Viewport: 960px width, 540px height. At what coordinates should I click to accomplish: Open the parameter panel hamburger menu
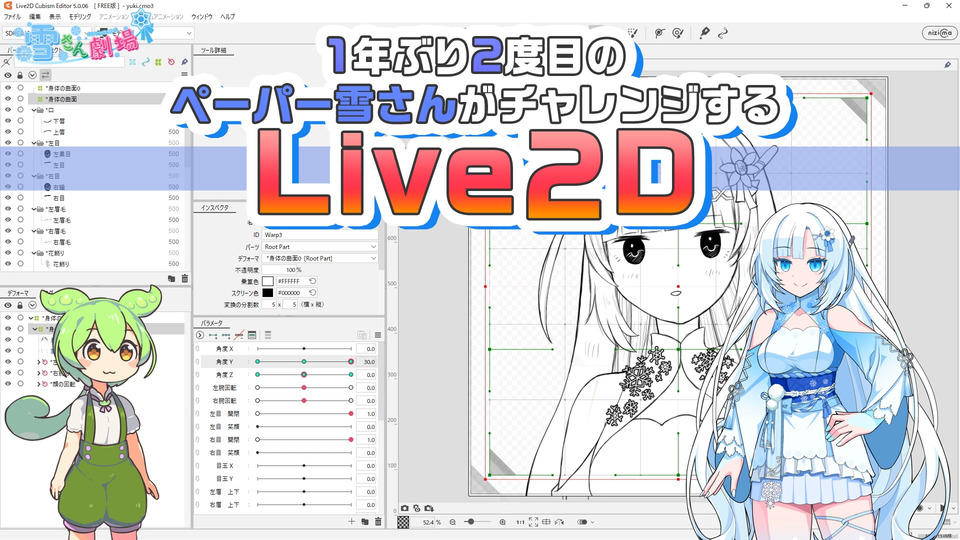click(x=378, y=335)
